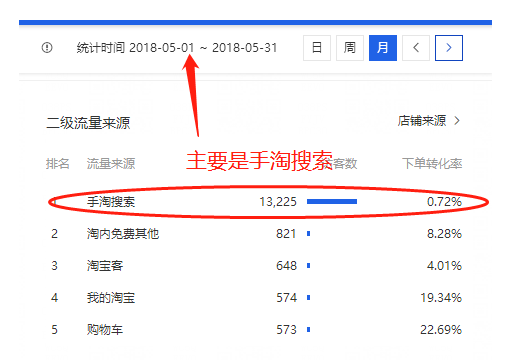
Task: Click conversion rate 0.72%
Action: [444, 202]
